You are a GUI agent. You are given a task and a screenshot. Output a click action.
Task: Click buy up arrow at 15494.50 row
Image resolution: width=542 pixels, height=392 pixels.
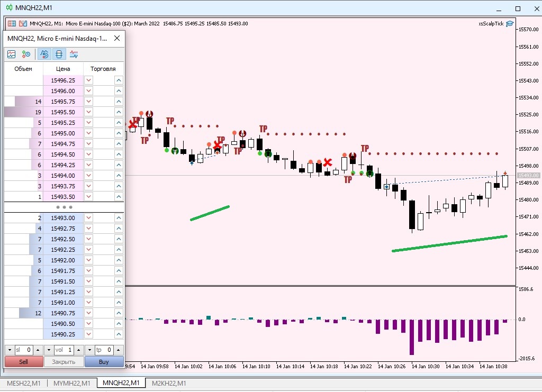pyautogui.click(x=119, y=154)
